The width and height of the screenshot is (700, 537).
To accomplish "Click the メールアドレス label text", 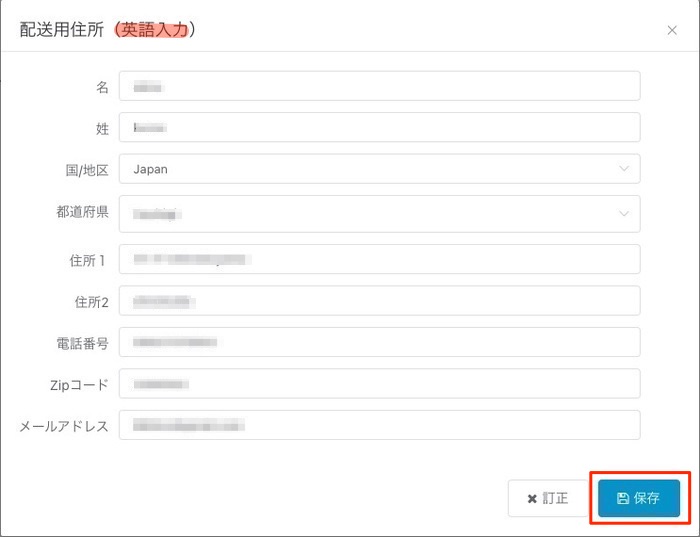I will click(x=63, y=426).
